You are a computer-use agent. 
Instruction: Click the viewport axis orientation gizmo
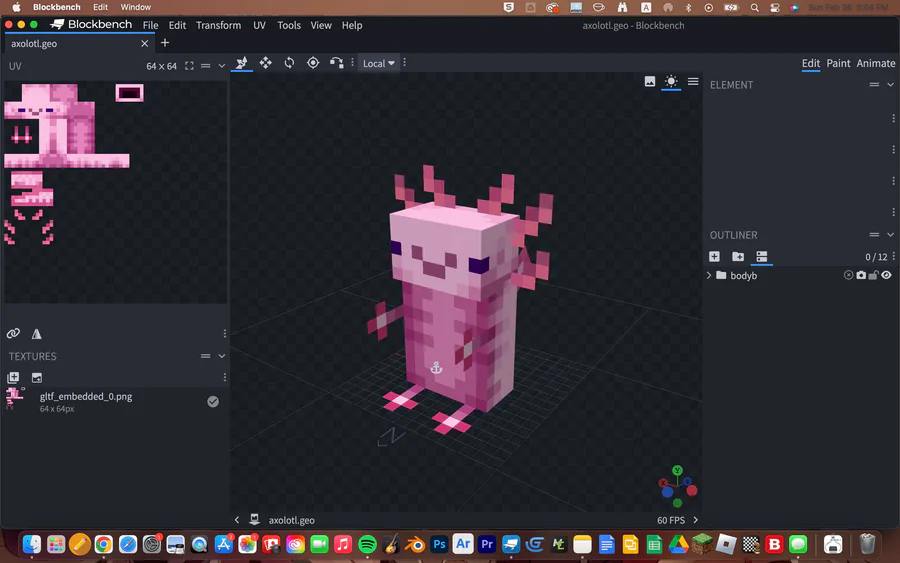(x=677, y=487)
